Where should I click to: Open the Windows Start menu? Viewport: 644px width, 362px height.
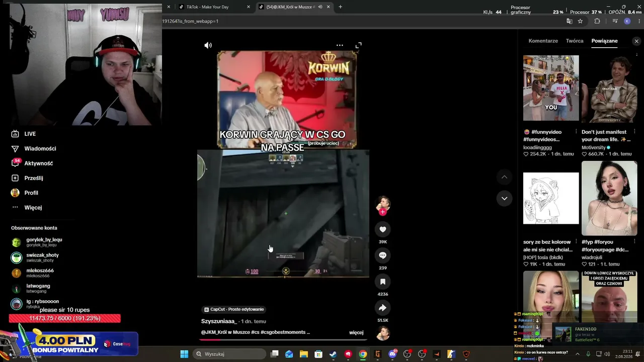coord(184,354)
